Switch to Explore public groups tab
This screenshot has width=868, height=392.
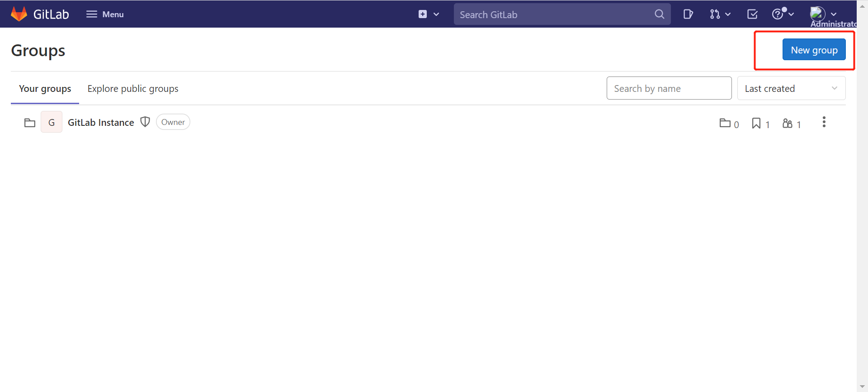[133, 89]
